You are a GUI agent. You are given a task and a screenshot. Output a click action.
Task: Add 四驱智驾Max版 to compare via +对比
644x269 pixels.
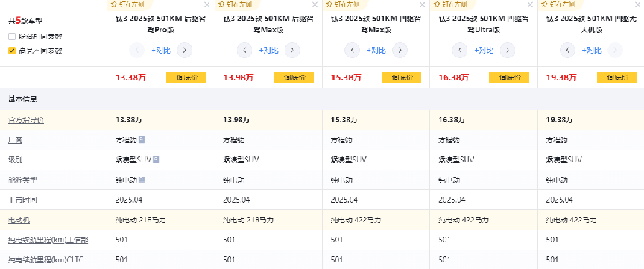(376, 51)
